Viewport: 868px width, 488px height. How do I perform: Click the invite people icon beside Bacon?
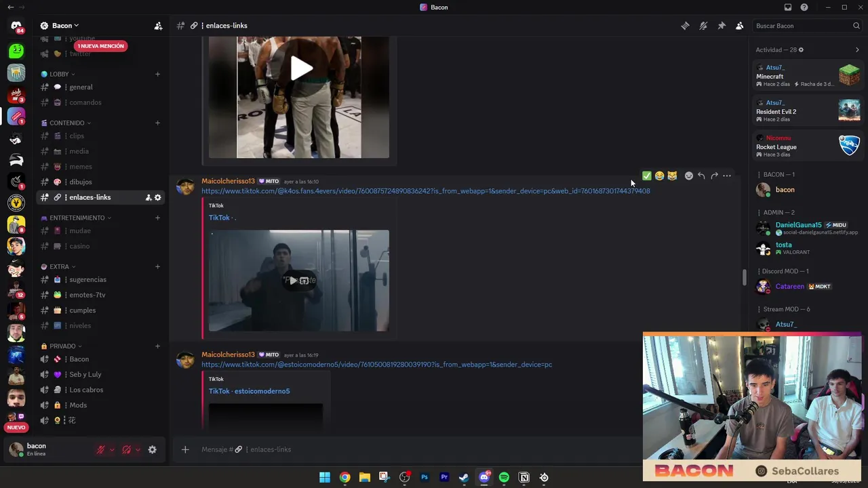click(158, 26)
